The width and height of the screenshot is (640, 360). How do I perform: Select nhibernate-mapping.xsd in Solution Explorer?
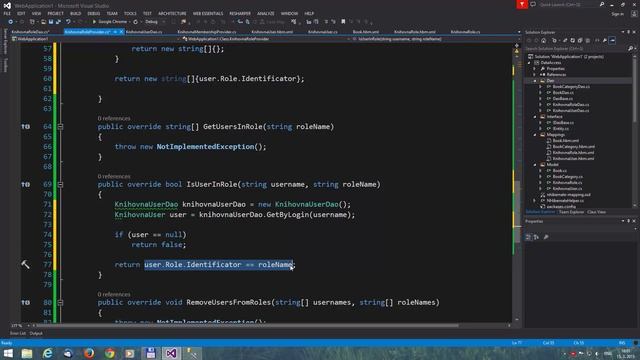point(568,195)
